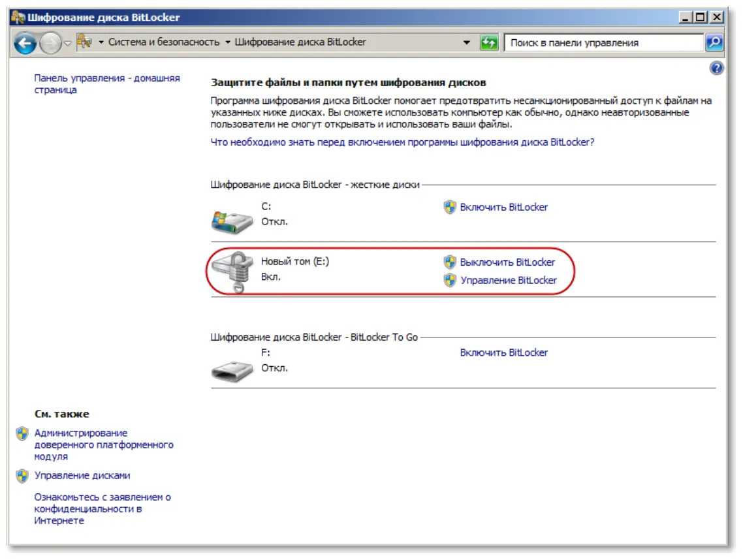The height and width of the screenshot is (560, 743).
Task: Maximize the BitLocker window
Action: click(700, 18)
